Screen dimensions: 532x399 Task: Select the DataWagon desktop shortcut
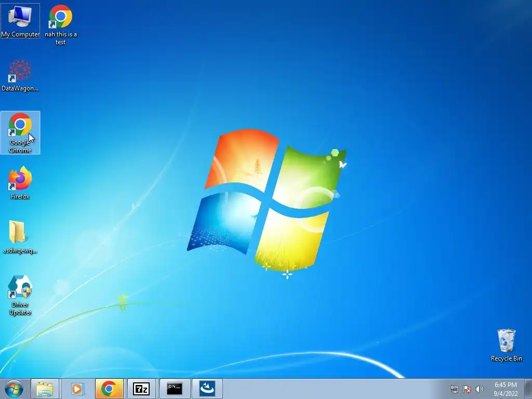20,75
